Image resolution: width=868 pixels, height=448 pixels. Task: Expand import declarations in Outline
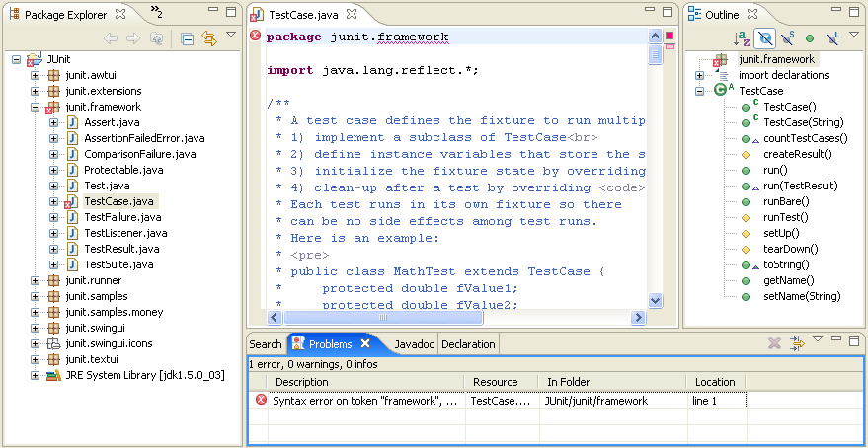(700, 75)
